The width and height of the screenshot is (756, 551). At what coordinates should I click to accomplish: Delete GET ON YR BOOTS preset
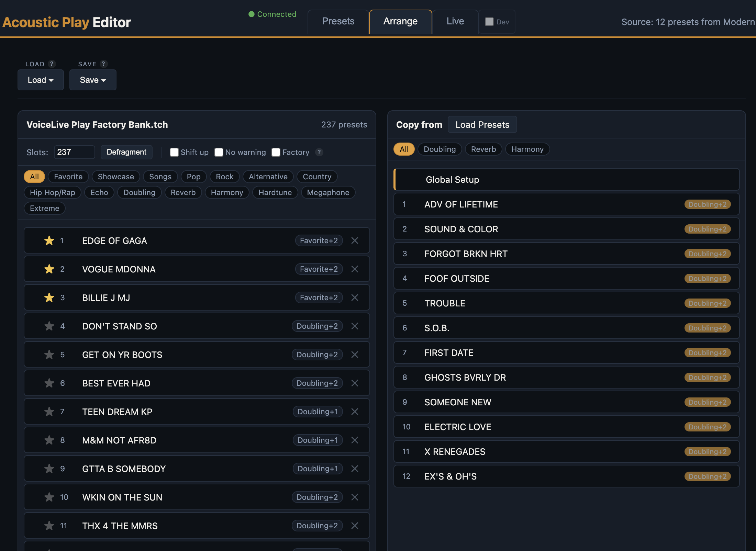[355, 355]
